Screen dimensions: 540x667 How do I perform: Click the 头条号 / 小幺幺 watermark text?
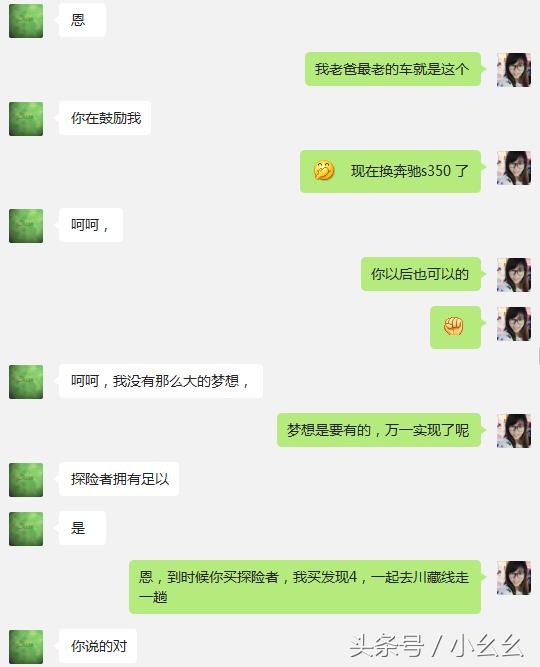pyautogui.click(x=436, y=647)
